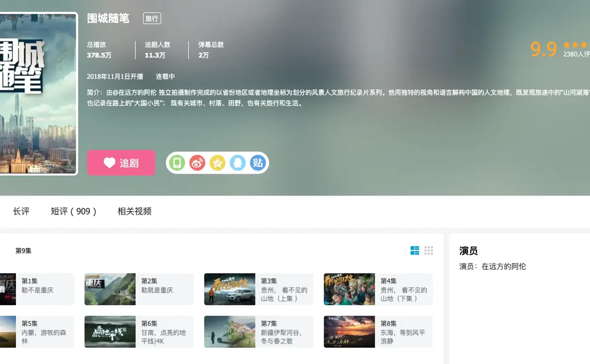Share to QZone with yellow star icon
The image size is (590, 364).
[x=218, y=163]
